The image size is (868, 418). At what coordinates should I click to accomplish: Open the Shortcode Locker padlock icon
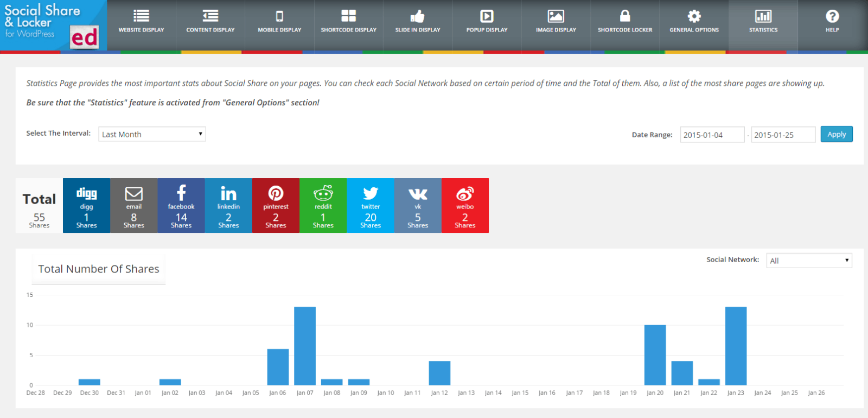pyautogui.click(x=625, y=16)
